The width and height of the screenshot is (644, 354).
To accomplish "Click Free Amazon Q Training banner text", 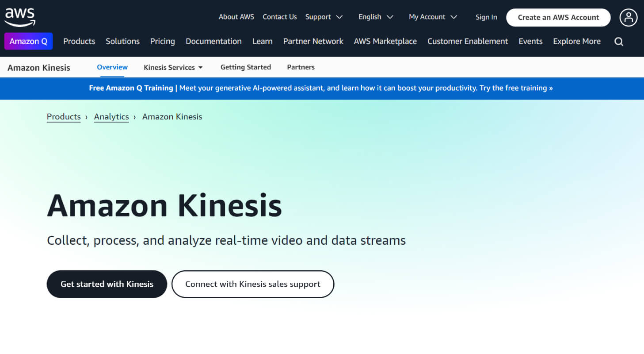I will tap(131, 88).
